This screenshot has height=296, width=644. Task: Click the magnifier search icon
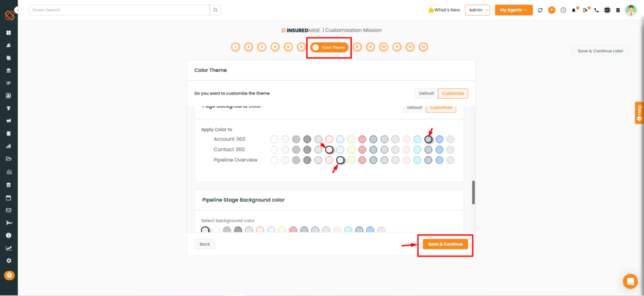point(215,10)
